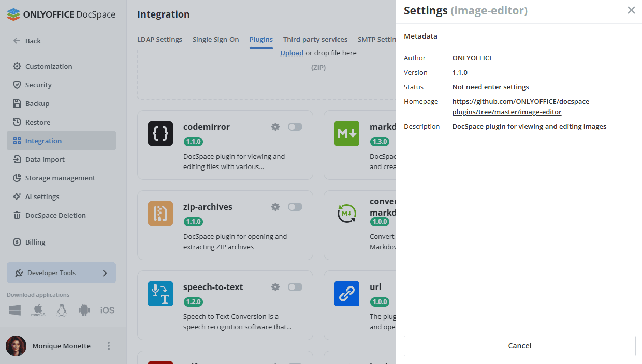The height and width of the screenshot is (364, 642).
Task: Click Monique Monette's avatar
Action: (16, 346)
